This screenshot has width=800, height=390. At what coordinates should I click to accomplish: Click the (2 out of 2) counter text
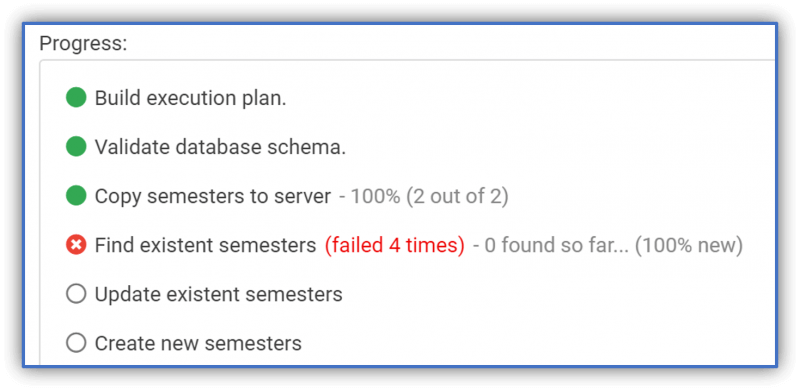coord(457,197)
